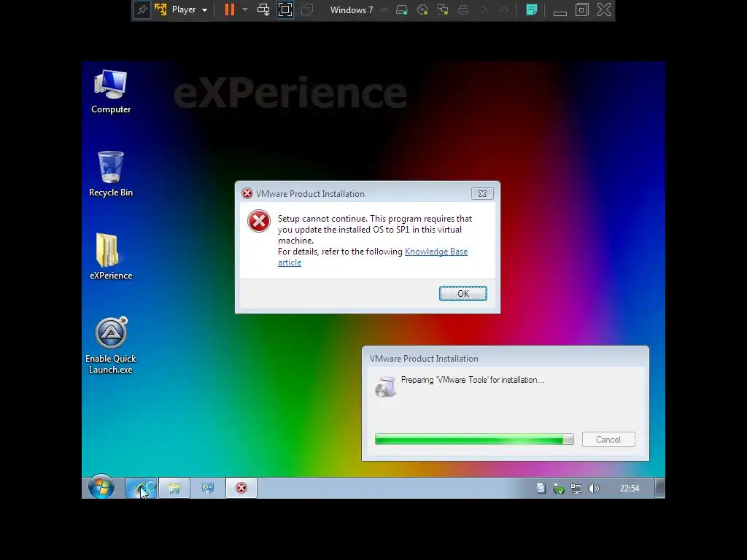Viewport: 747px width, 560px height.
Task: Open the Windows Start button
Action: tap(101, 487)
